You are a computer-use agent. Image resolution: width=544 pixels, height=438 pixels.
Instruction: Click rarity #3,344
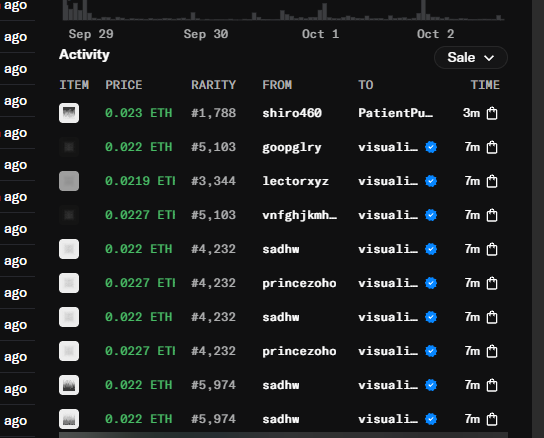(213, 181)
